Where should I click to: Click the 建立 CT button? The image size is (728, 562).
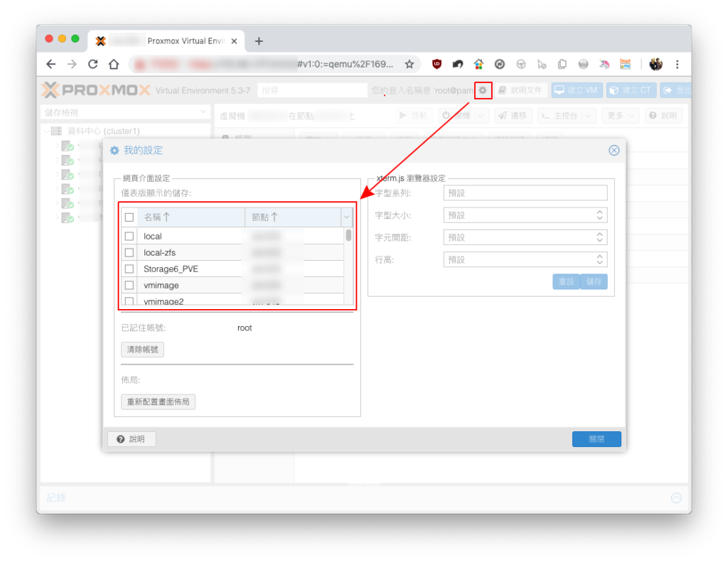coord(631,90)
